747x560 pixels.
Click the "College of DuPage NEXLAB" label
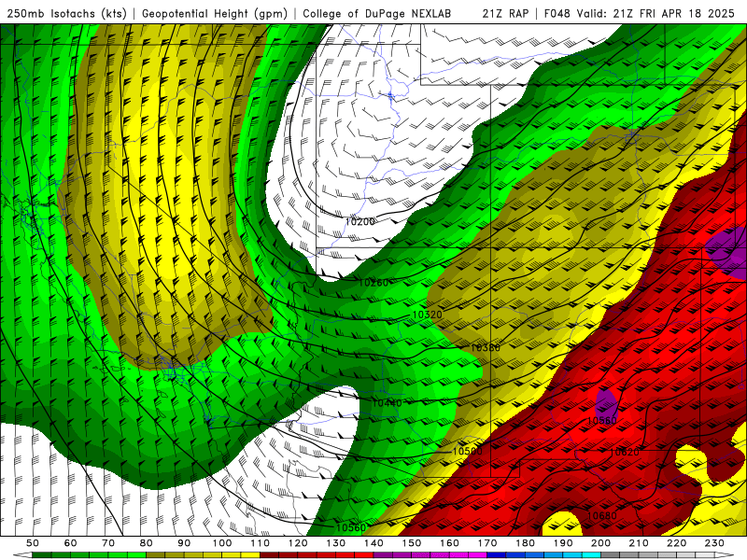[377, 14]
